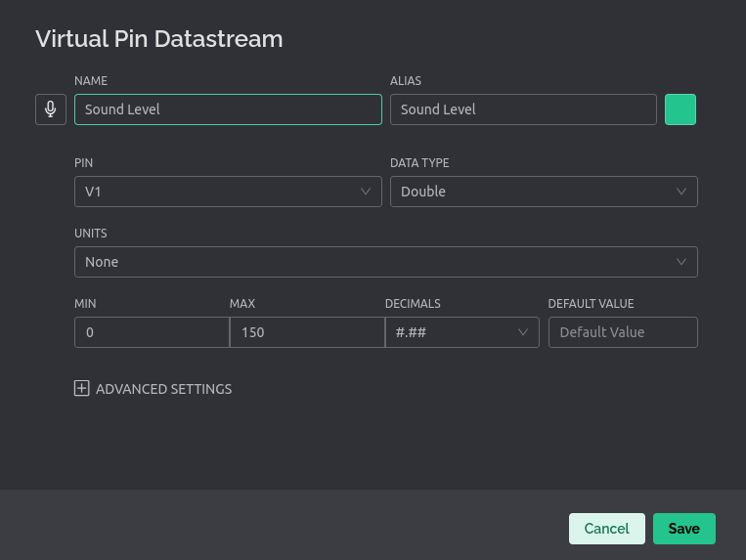Click the chevron arrow in the Units field
Screen dimensions: 746x560
(682, 262)
